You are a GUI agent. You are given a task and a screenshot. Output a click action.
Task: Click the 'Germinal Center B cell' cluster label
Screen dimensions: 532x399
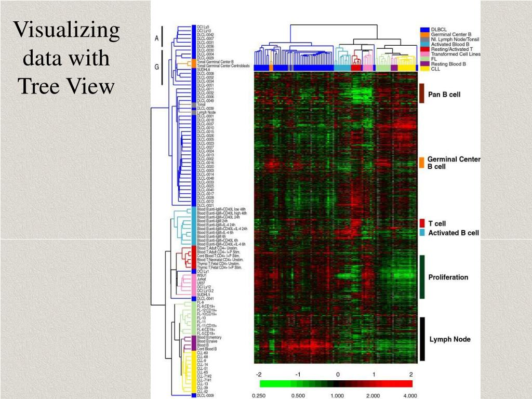[454, 163]
